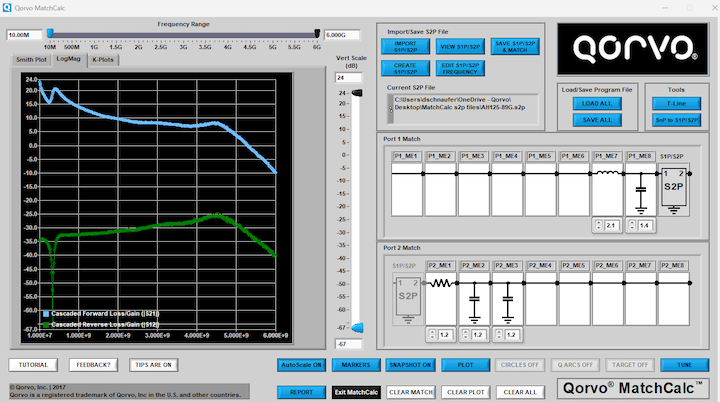Open the empty P1_ME3 element slot
The image size is (720, 402).
point(473,190)
